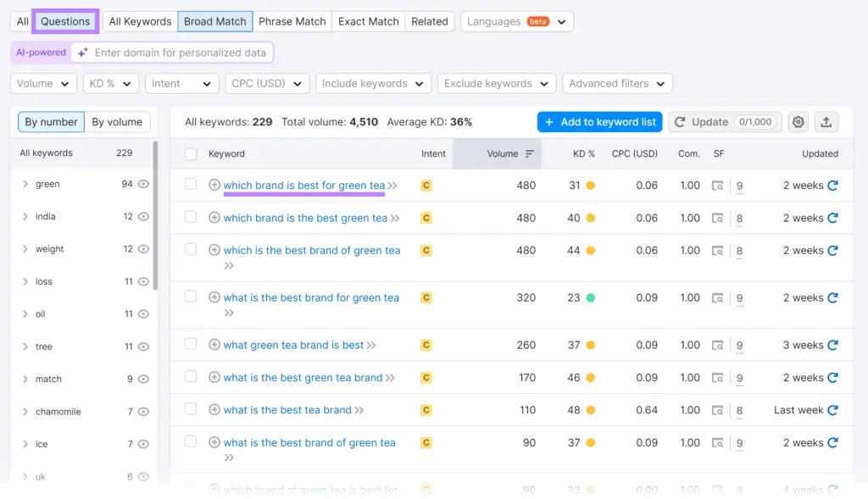868x499 pixels.
Task: Open the KD % filter dropdown
Action: [x=110, y=84]
